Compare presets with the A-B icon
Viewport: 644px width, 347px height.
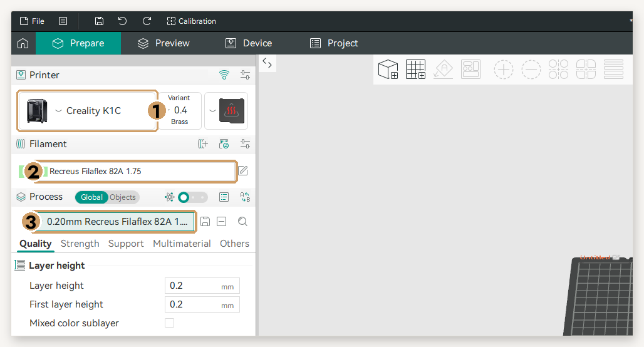point(245,197)
